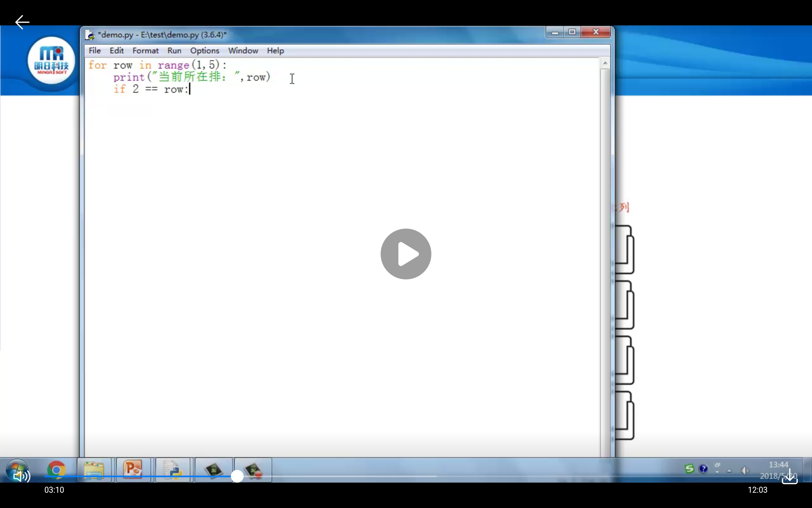
Task: Click the editor scrollbar up arrow
Action: (605, 63)
